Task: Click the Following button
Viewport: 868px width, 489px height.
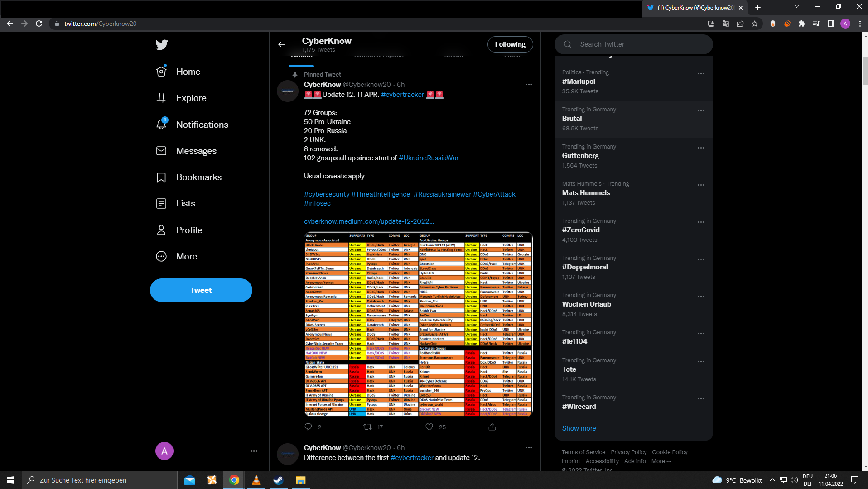Action: [510, 44]
